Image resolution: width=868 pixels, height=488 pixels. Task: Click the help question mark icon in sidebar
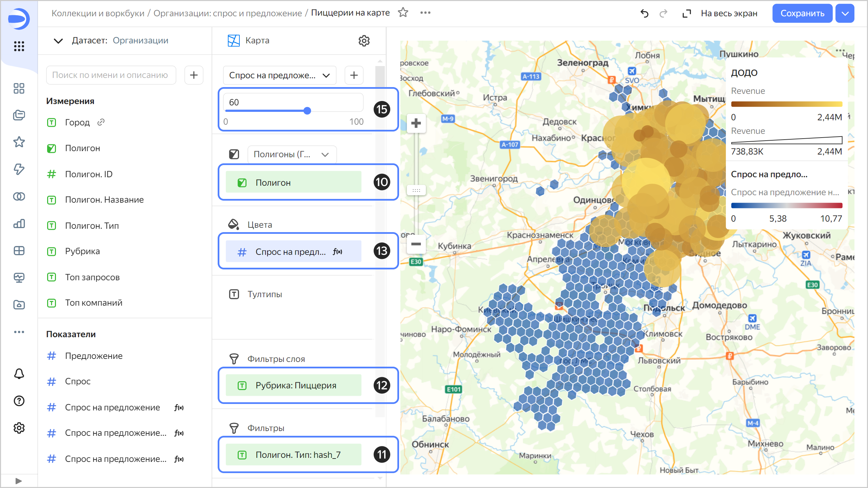point(19,401)
